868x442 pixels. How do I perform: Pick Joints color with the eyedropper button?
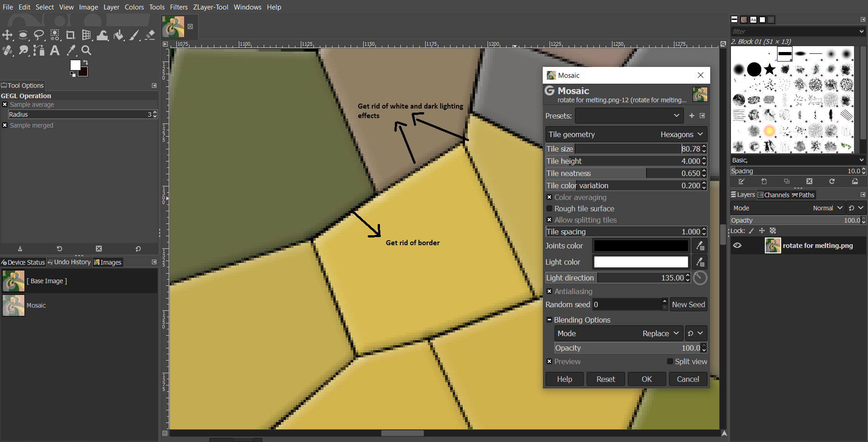point(700,246)
